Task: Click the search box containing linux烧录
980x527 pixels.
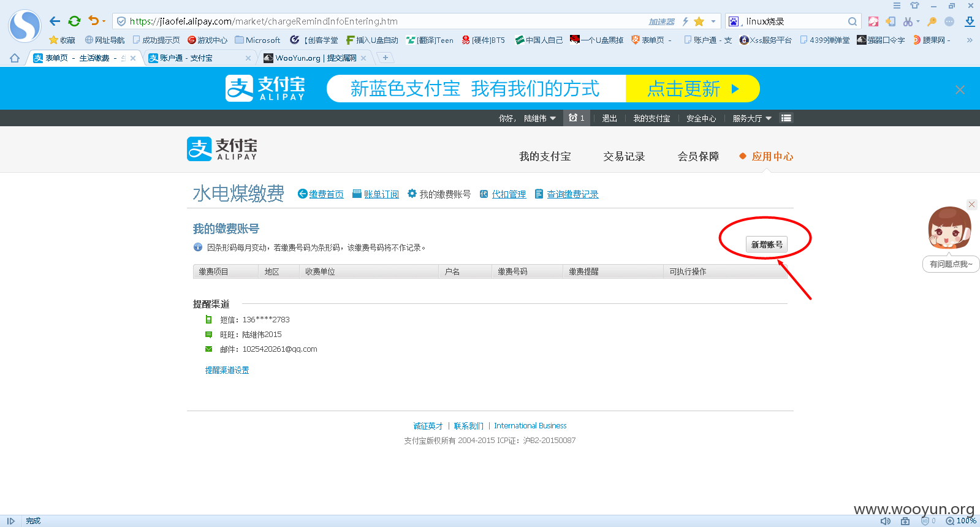Action: [794, 21]
